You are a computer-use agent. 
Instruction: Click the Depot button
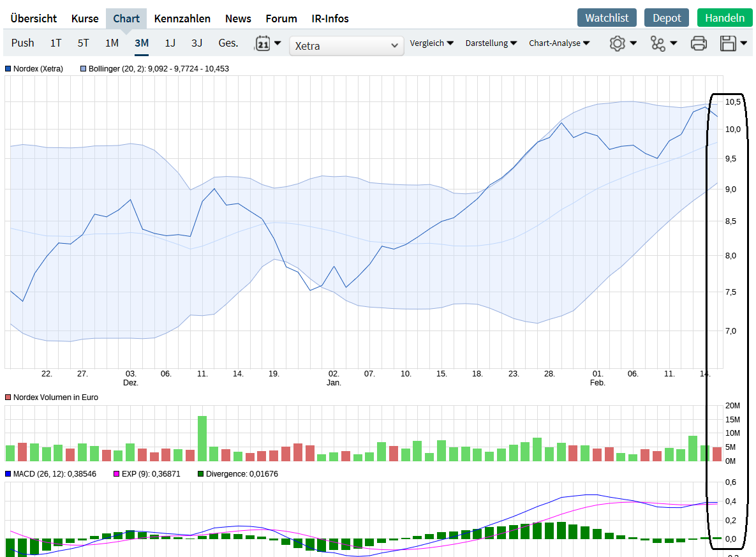tap(667, 18)
